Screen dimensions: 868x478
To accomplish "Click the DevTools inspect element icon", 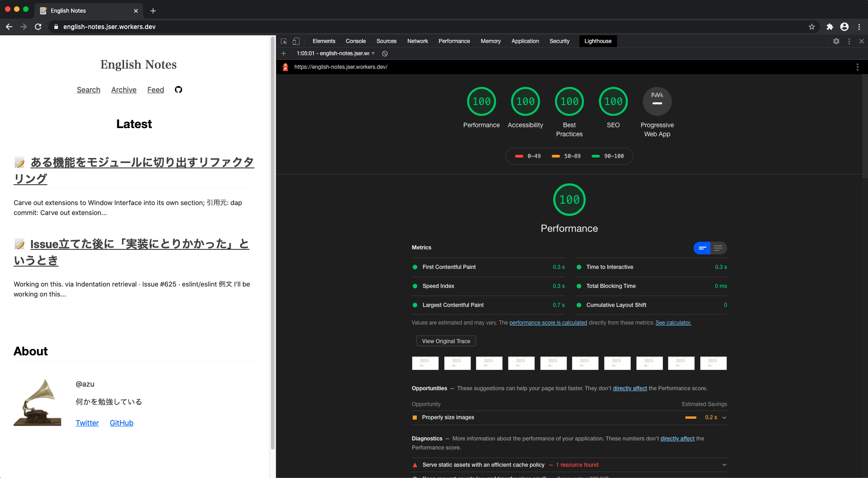I will (x=284, y=41).
